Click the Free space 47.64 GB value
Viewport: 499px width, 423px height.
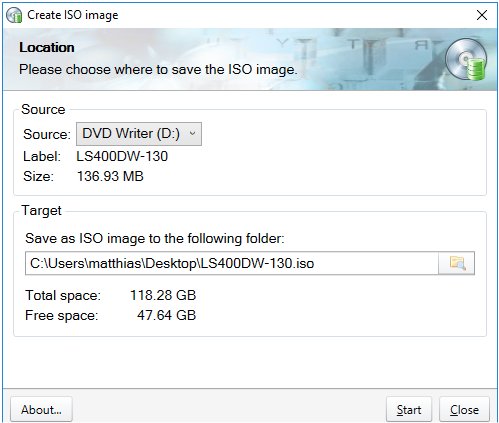(166, 315)
